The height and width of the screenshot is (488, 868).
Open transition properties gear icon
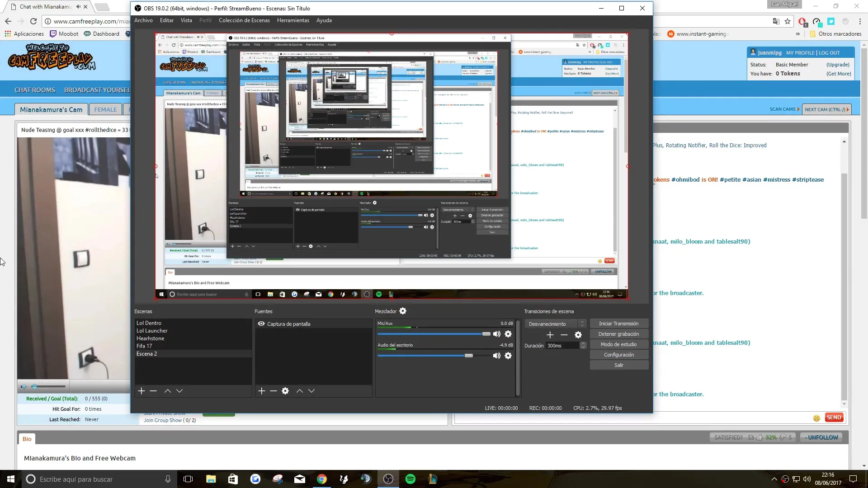point(578,335)
